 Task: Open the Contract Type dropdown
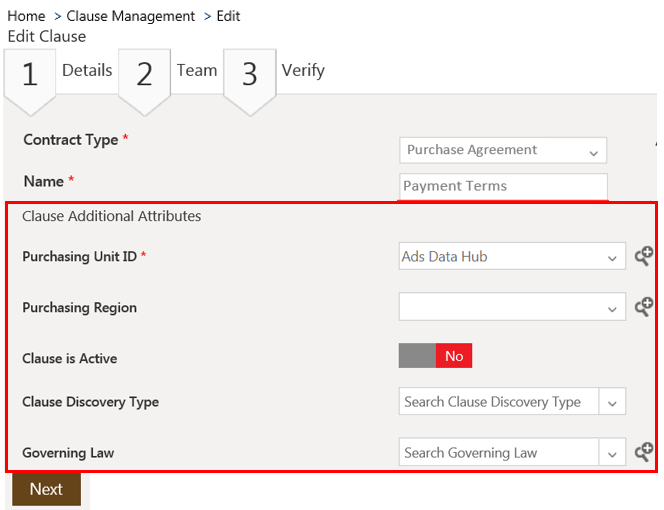[x=502, y=150]
